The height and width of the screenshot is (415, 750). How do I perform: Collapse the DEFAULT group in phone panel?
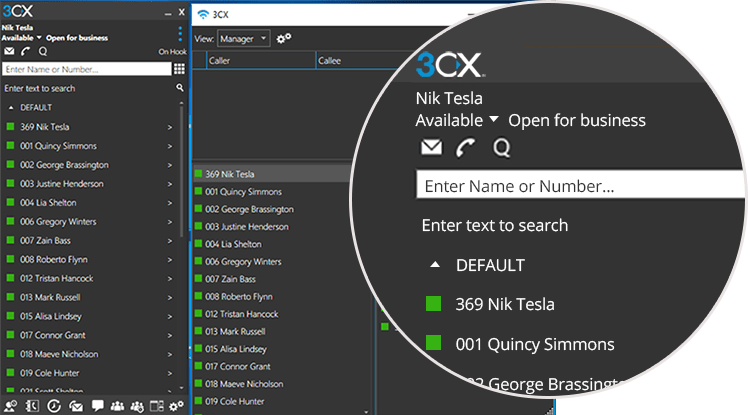coord(11,108)
